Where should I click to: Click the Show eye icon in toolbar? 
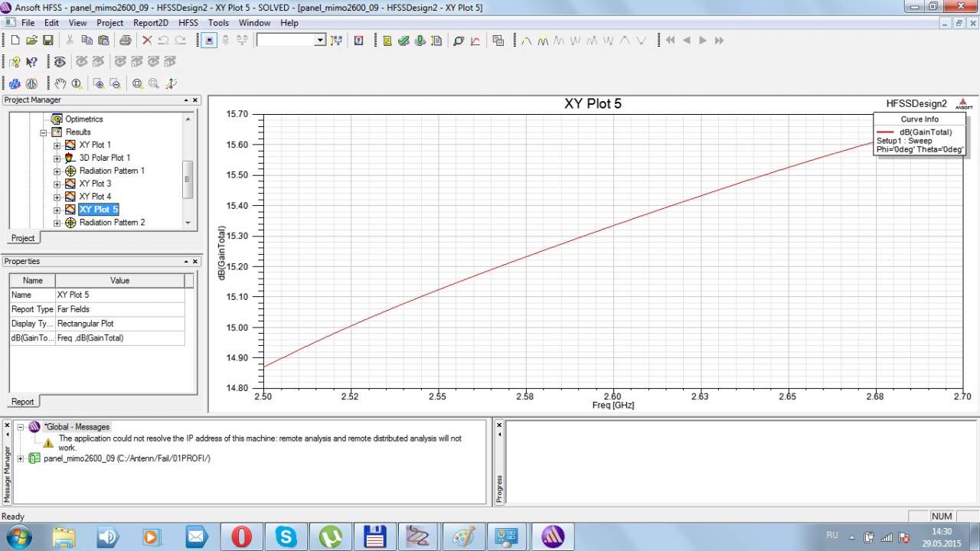coord(59,62)
